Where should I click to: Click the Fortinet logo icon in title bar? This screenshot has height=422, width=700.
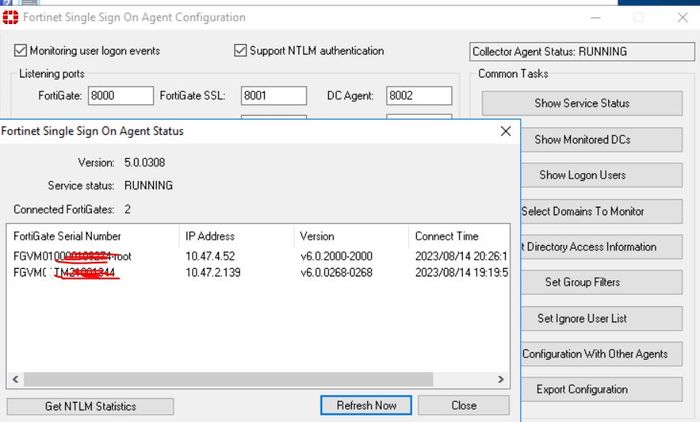(x=10, y=17)
